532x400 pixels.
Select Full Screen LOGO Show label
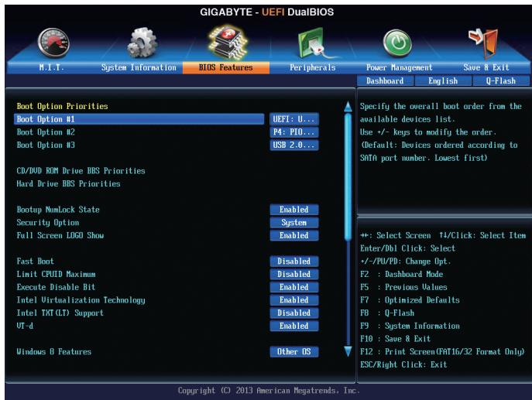pos(60,236)
